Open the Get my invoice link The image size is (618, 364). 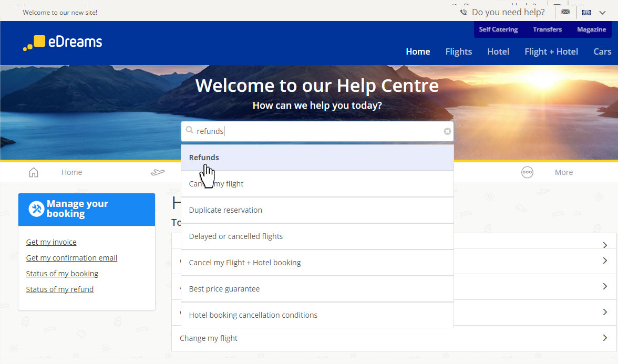tap(51, 242)
